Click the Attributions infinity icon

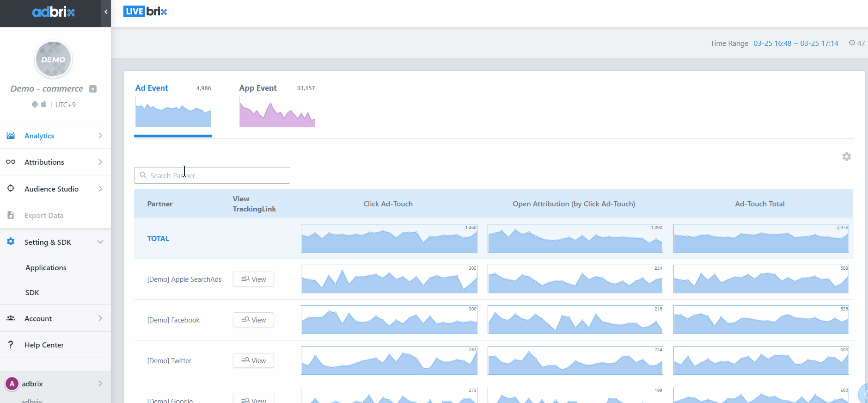point(11,162)
